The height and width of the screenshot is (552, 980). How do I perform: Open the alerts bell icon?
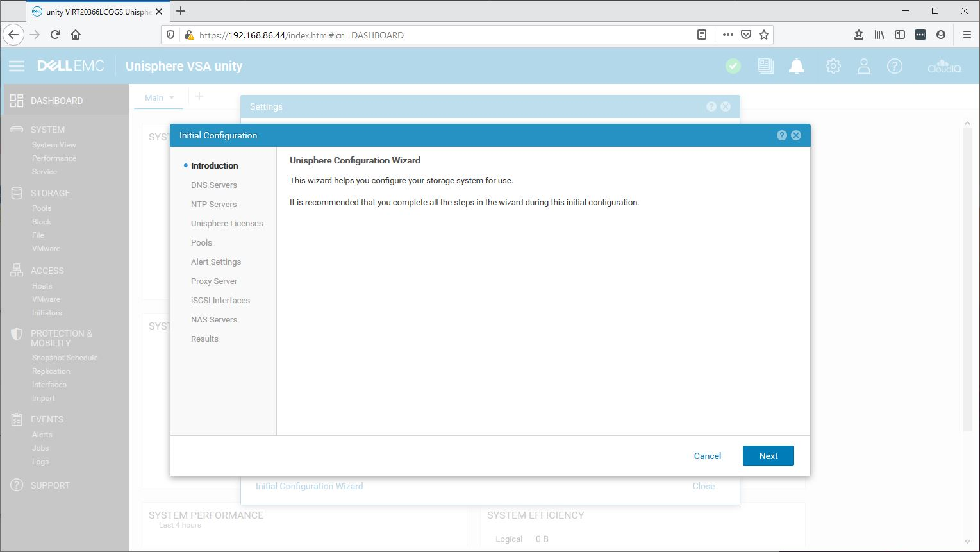click(797, 66)
